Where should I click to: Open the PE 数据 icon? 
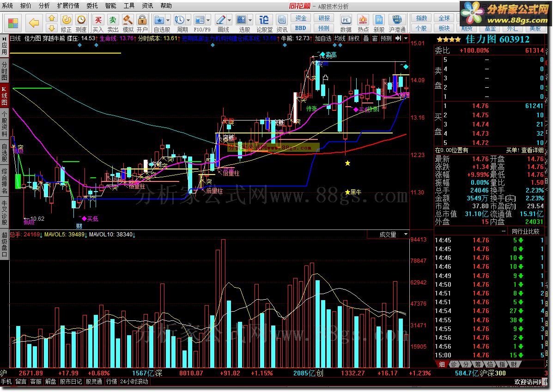(346, 20)
